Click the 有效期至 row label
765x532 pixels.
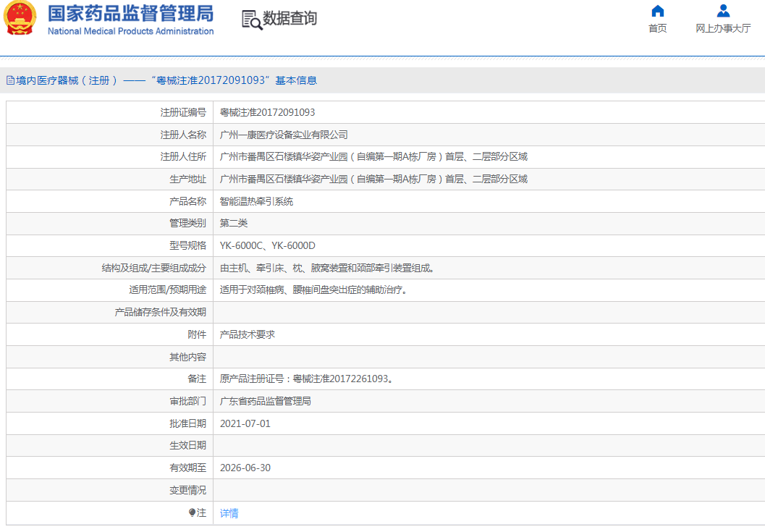point(188,468)
